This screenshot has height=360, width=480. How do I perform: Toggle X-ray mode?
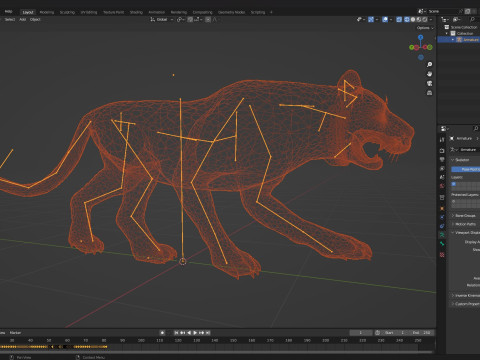click(399, 20)
